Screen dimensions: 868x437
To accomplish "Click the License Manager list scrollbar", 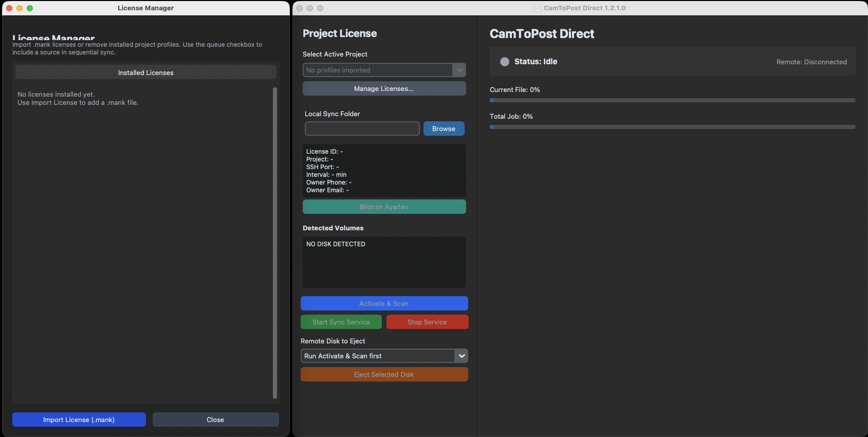I will point(275,243).
